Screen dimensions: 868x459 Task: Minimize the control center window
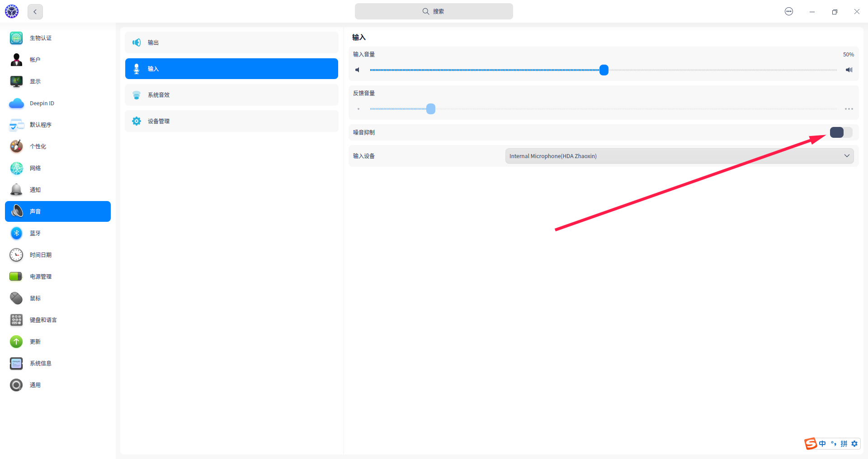pos(812,12)
